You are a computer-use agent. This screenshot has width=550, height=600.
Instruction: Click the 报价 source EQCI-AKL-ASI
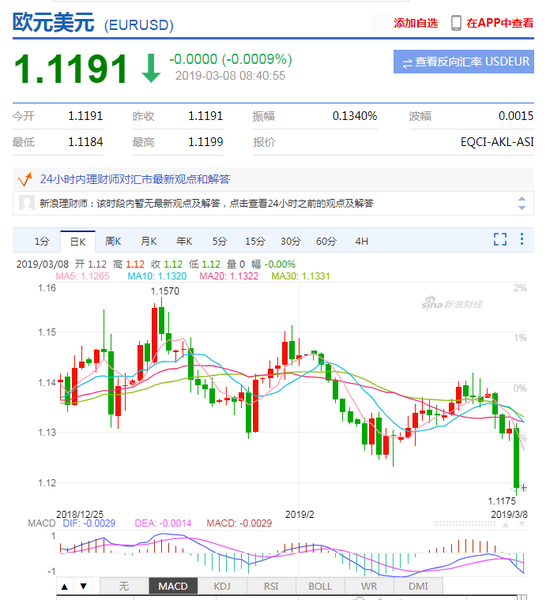[x=497, y=142]
